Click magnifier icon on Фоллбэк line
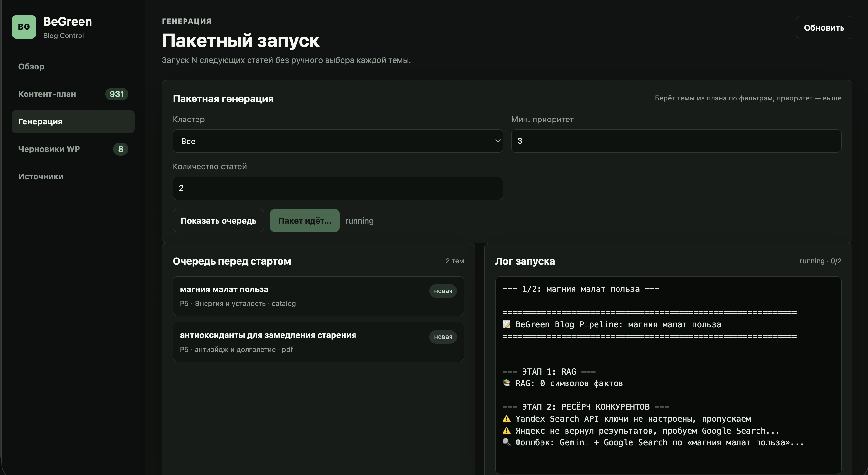The image size is (868, 475). (x=506, y=442)
